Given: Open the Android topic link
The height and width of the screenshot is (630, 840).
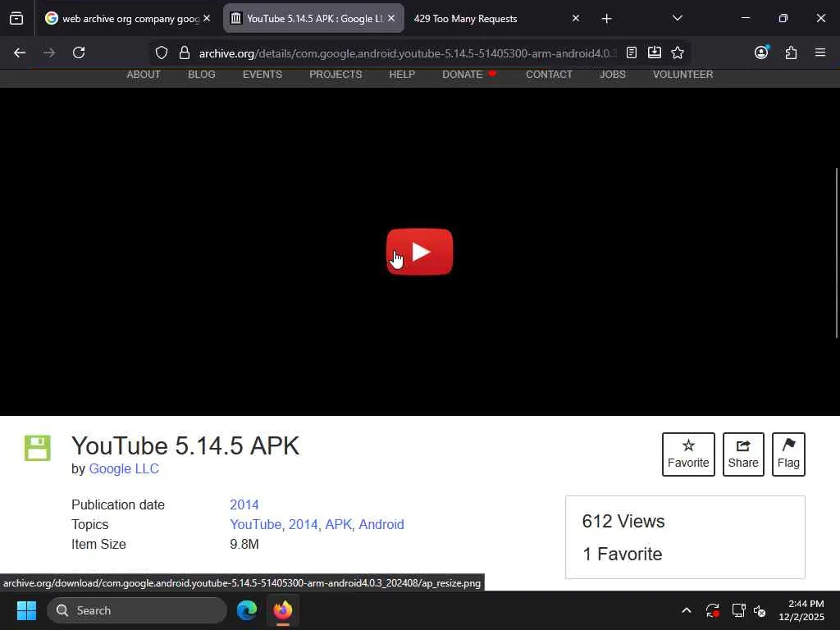Looking at the screenshot, I should [x=381, y=524].
